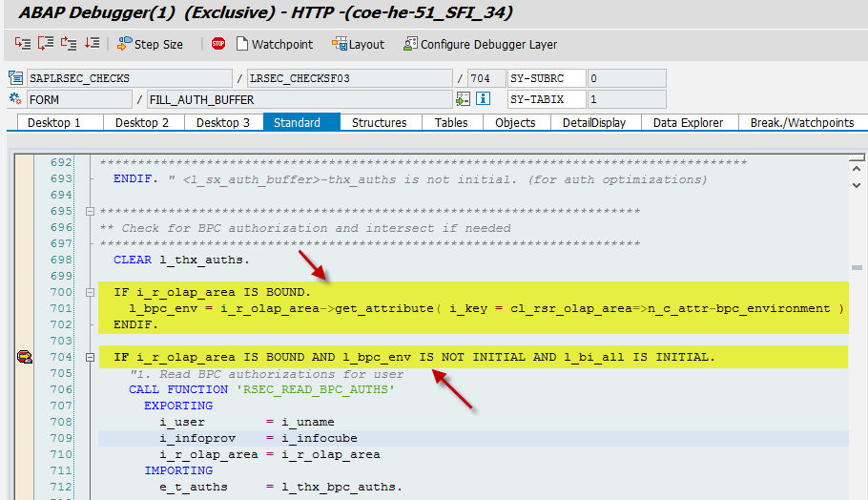Click the FORM event type field
868x500 pixels.
[x=80, y=99]
